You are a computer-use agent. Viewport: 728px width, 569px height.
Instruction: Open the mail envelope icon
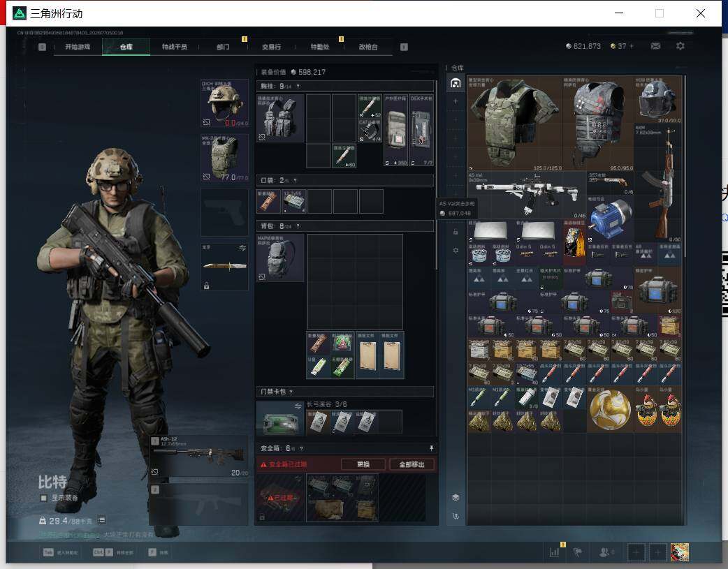click(x=655, y=46)
